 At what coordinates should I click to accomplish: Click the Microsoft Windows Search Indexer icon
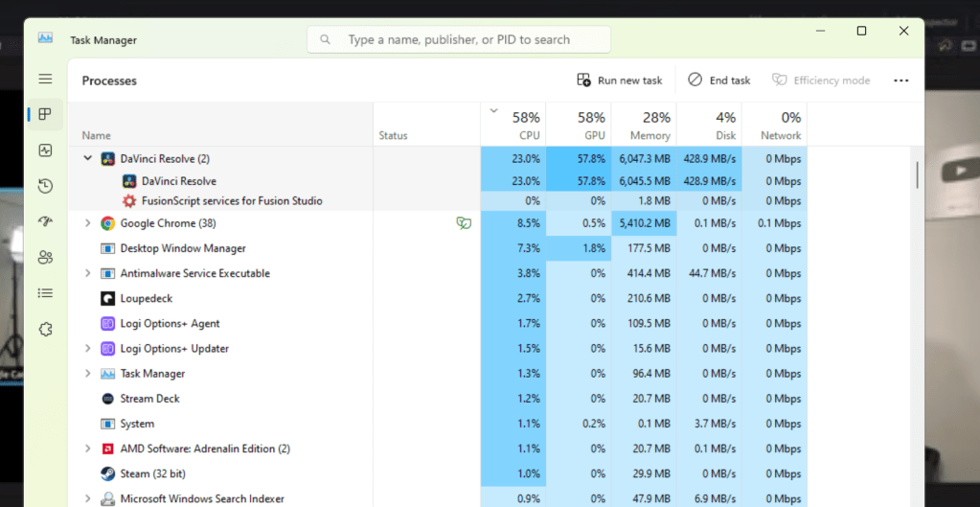pos(107,498)
